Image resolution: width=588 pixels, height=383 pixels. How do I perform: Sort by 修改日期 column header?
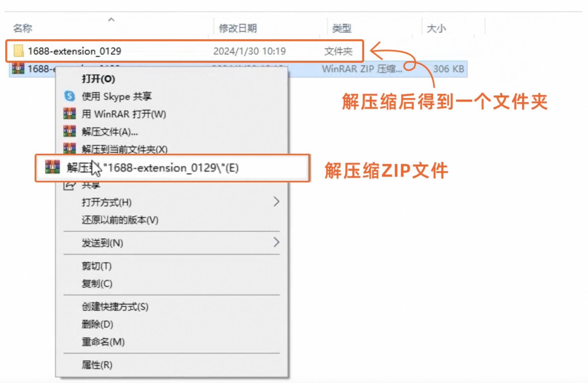238,28
